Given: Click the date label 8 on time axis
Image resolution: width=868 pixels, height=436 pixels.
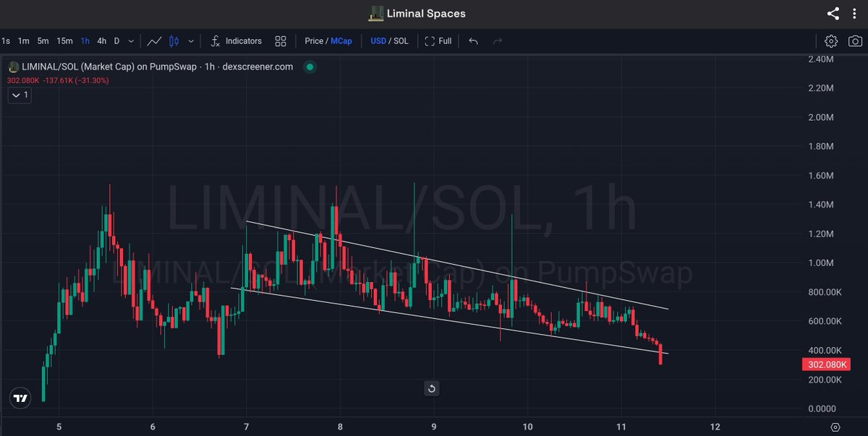Looking at the screenshot, I should point(340,427).
